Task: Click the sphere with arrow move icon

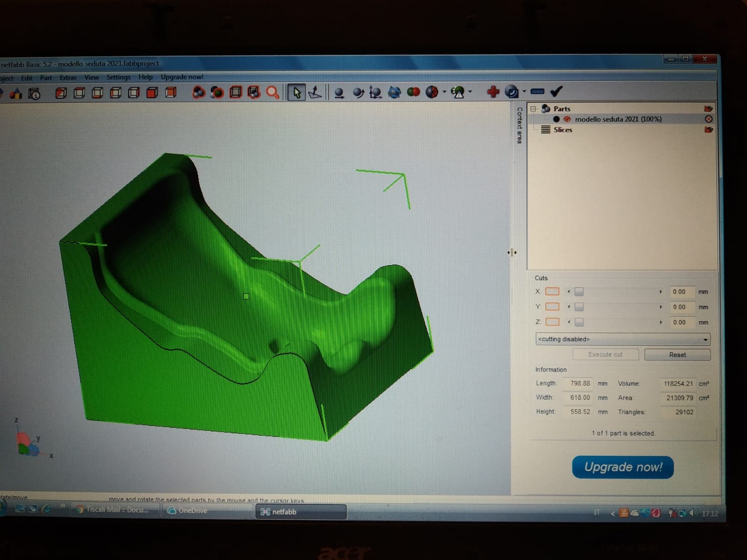Action: pos(358,92)
